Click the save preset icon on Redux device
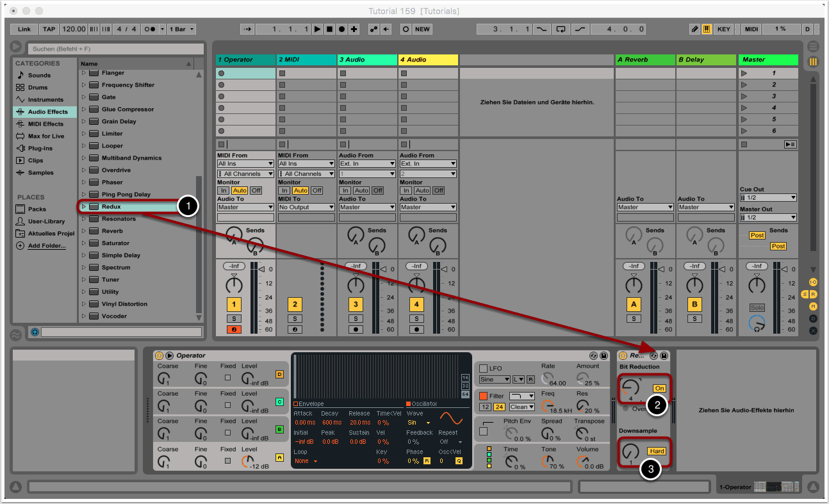The image size is (829, 504). pyautogui.click(x=664, y=355)
